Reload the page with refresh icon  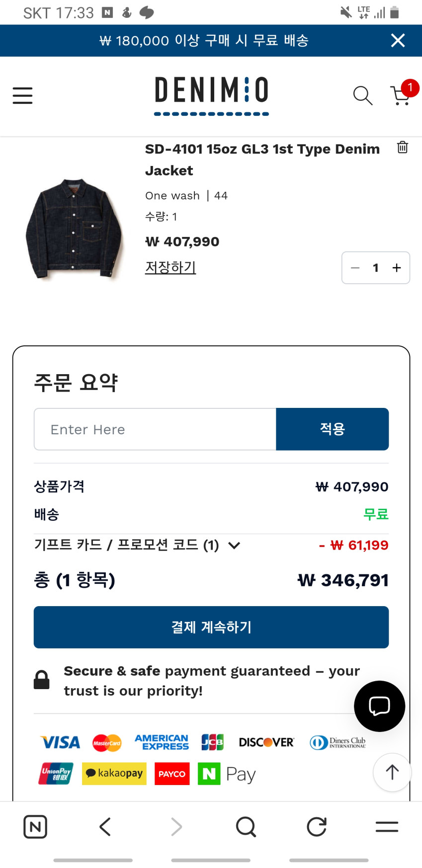316,827
